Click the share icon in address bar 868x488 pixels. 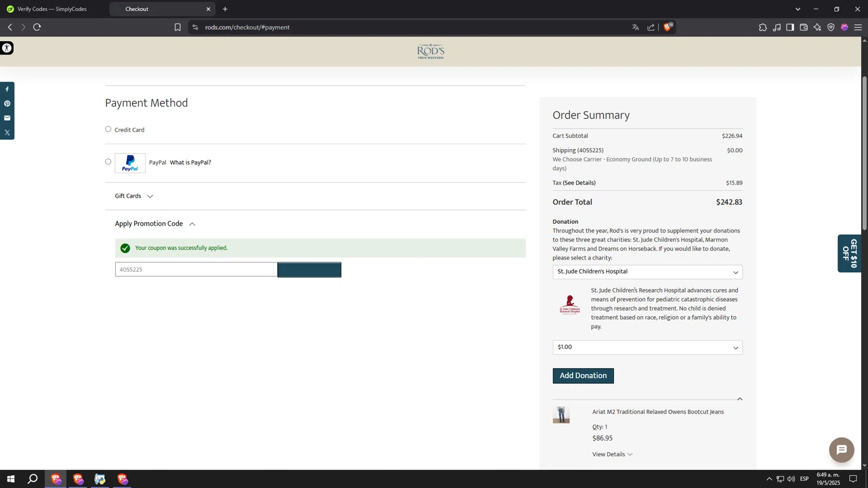651,27
